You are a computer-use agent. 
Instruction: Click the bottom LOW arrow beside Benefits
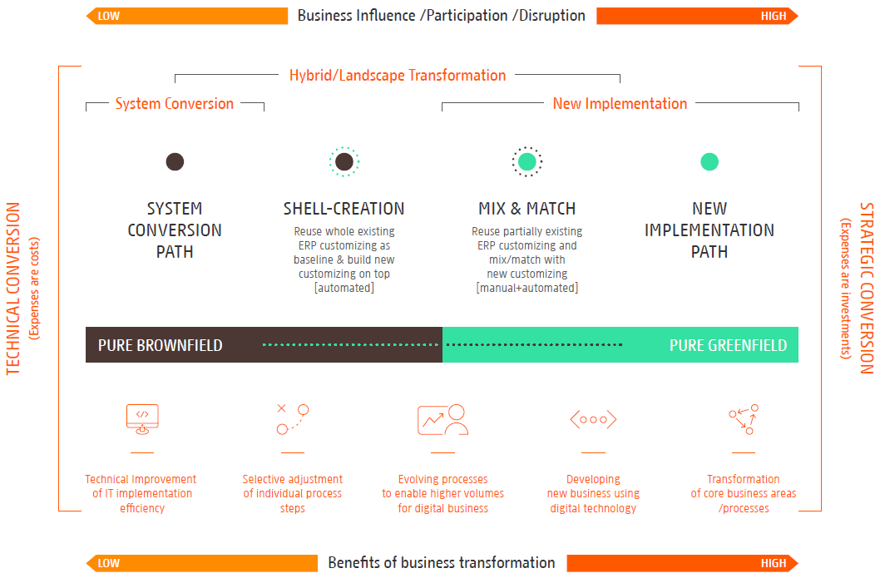click(x=201, y=563)
